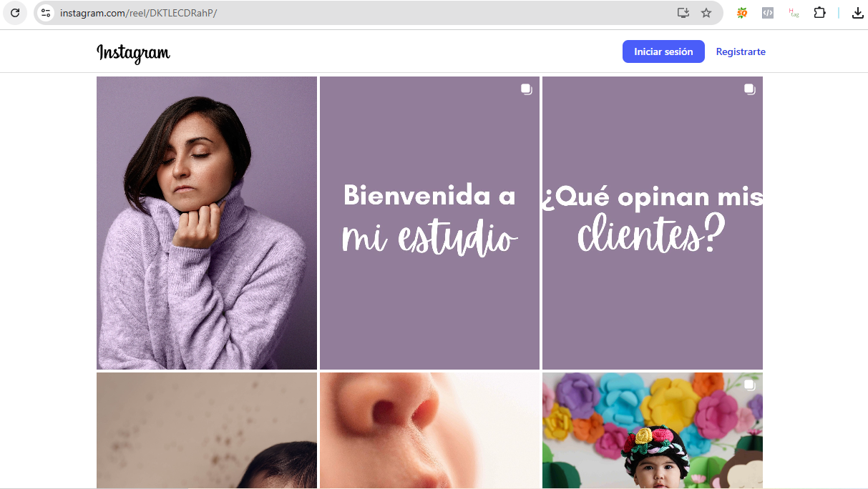Reload the page with the refresh icon
The height and width of the screenshot is (489, 868).
[15, 13]
